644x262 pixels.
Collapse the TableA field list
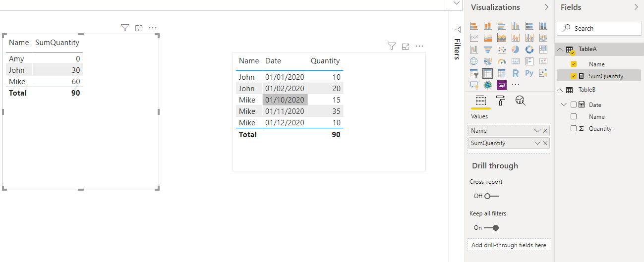[560, 50]
